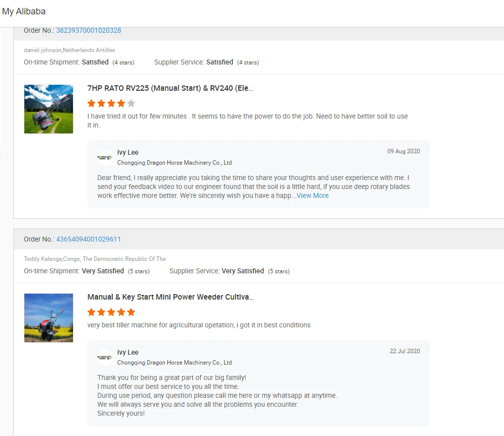Open the Chongqing Dragon Horse Machinery name in the 22 Jul reply

(x=174, y=363)
